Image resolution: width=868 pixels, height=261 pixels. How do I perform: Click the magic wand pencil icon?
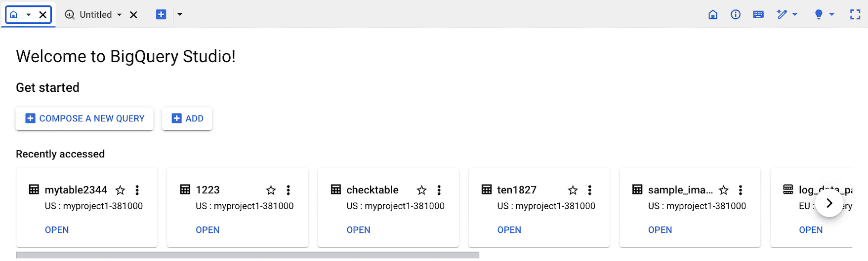(x=782, y=15)
